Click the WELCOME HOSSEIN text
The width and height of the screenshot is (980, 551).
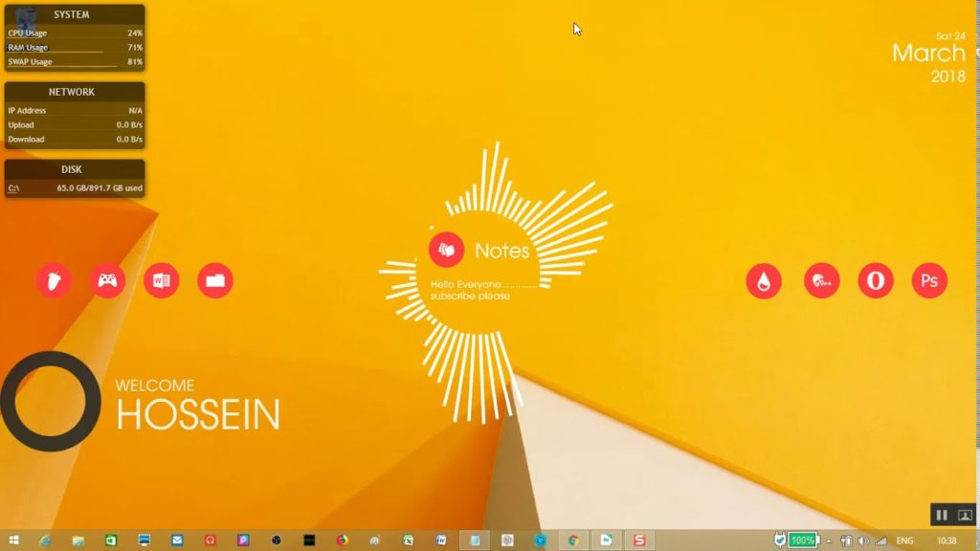click(197, 405)
